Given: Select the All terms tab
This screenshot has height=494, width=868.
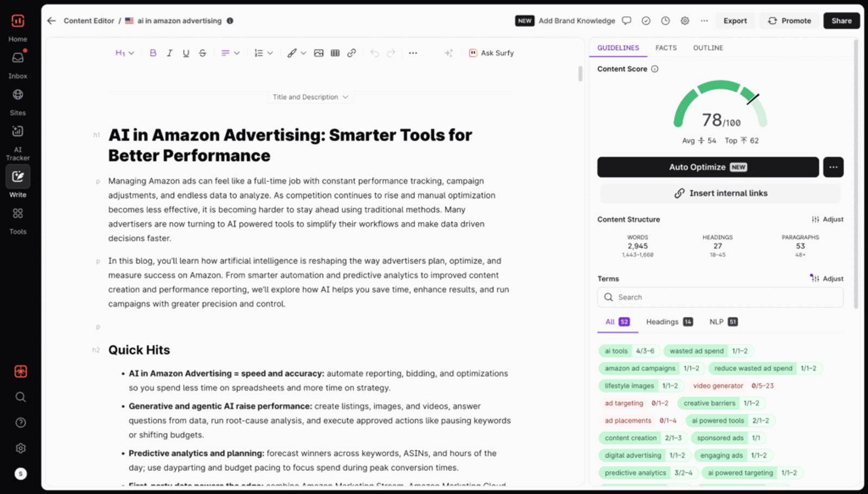Looking at the screenshot, I should [617, 322].
